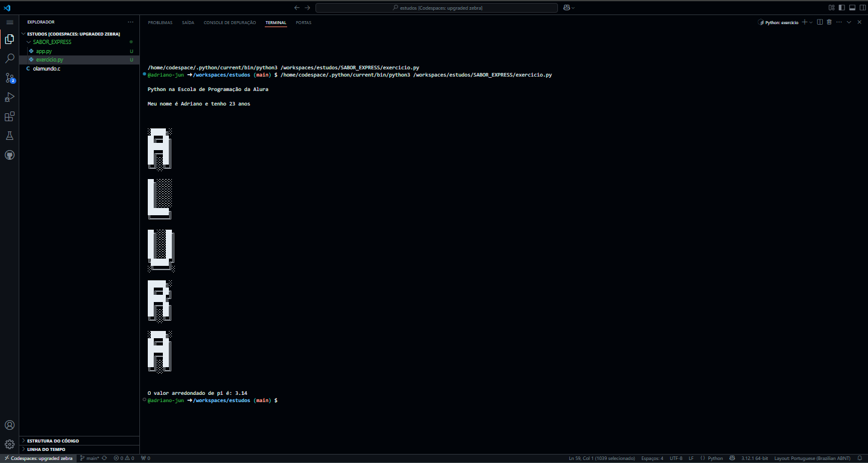Screen dimensions: 868x463
Task: Synchronize changes icon in status bar
Action: click(104, 458)
